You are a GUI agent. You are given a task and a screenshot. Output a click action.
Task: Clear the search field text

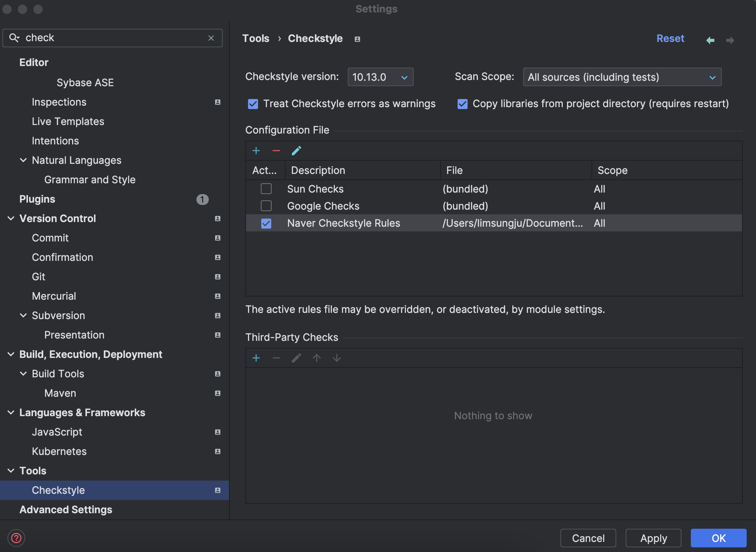pos(211,38)
